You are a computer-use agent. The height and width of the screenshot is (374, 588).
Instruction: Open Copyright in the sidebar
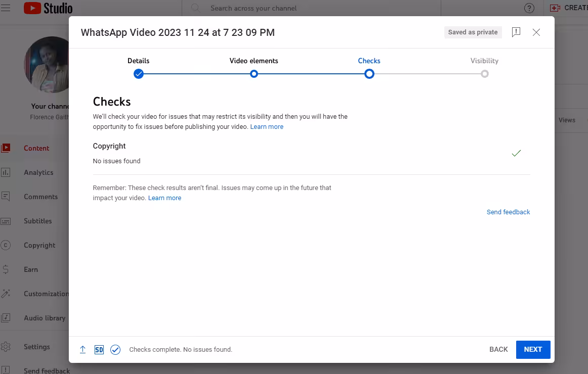click(x=40, y=246)
